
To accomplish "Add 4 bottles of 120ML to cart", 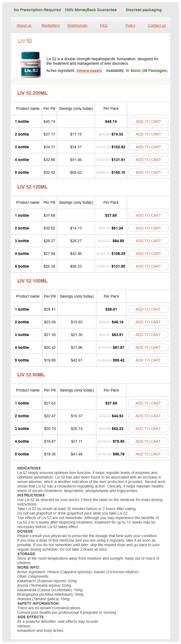I will point(148,254).
